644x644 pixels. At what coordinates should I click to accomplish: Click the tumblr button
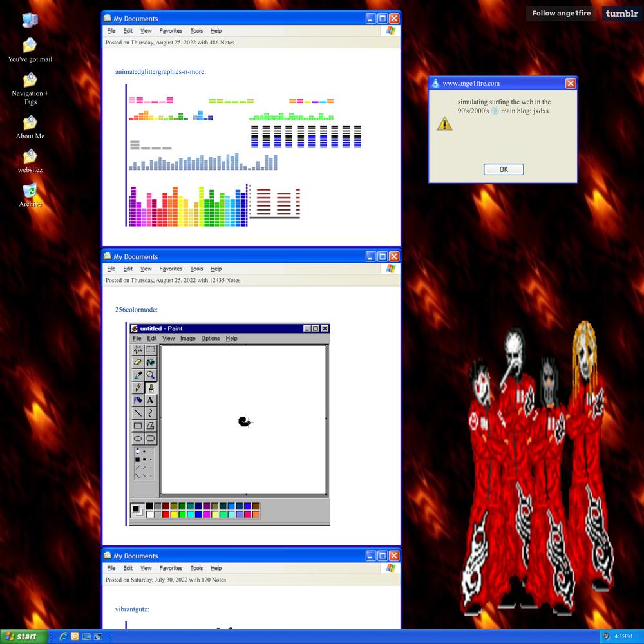coord(622,13)
